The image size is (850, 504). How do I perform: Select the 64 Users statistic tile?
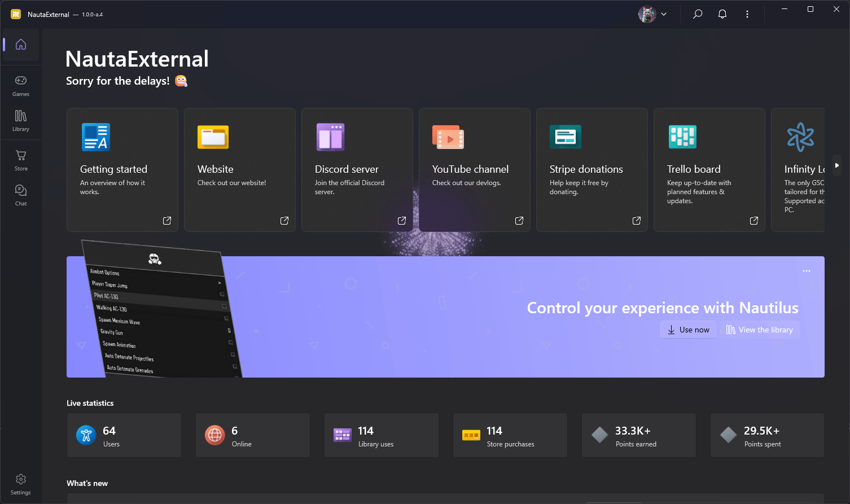click(124, 435)
